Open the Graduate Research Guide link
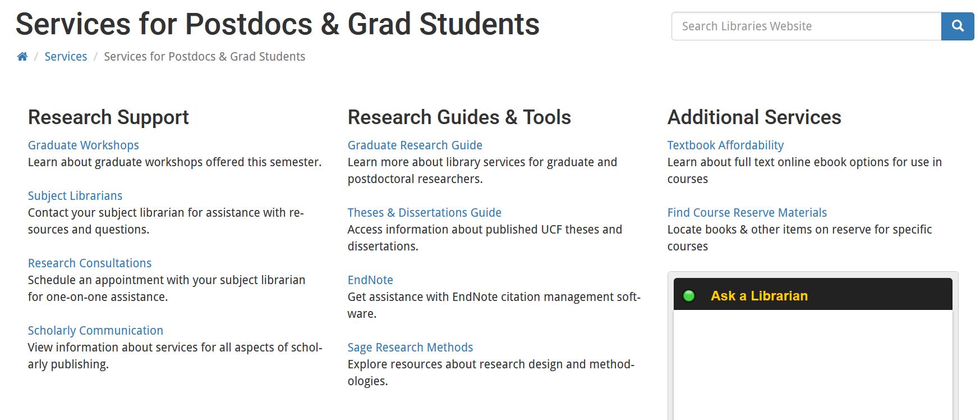Screen dimensions: 980x420 [x=415, y=145]
